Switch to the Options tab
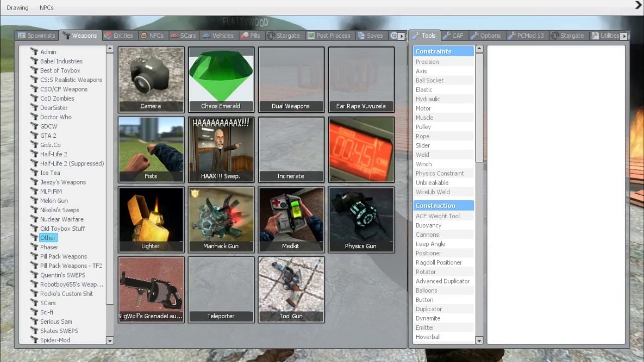Viewport: 644px width, 362px height. click(x=486, y=36)
